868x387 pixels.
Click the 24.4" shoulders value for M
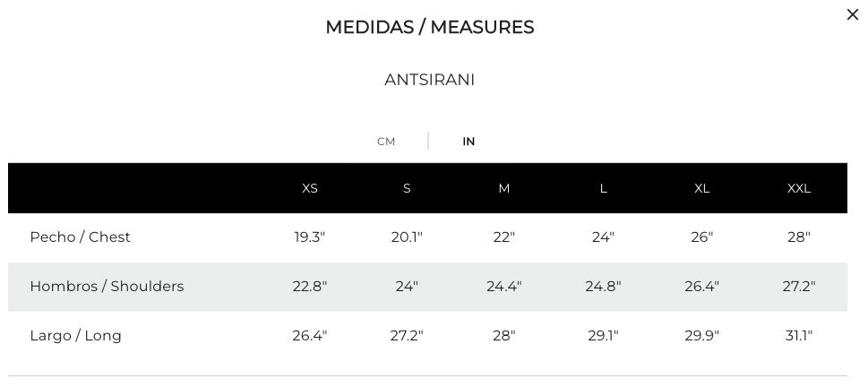[503, 287]
